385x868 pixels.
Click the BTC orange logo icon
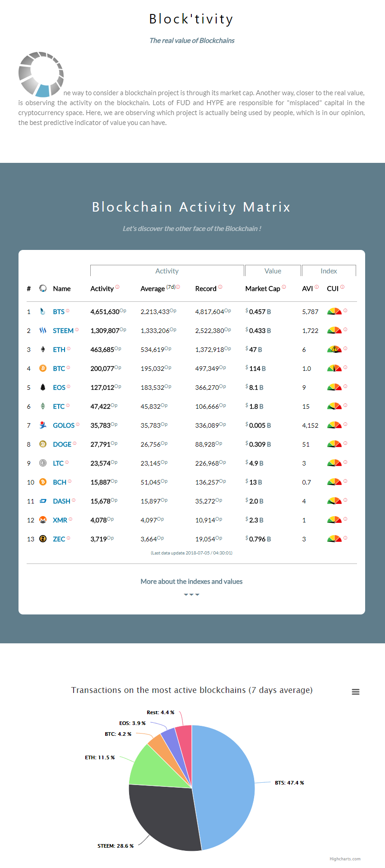43,369
